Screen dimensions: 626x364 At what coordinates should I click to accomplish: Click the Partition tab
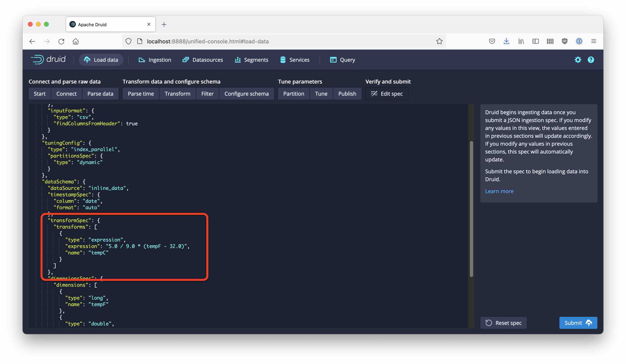tap(293, 94)
